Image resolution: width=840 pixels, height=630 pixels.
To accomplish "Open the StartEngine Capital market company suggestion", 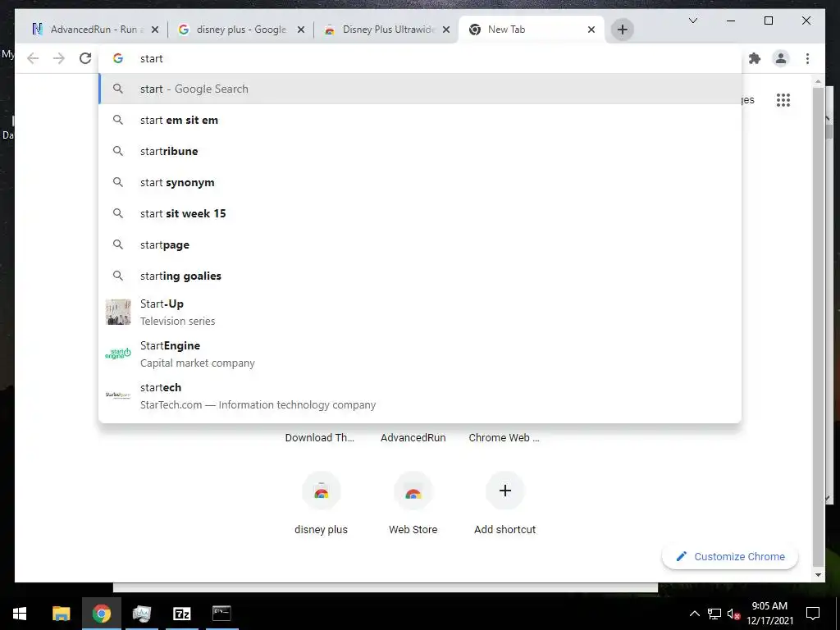I will 421,354.
